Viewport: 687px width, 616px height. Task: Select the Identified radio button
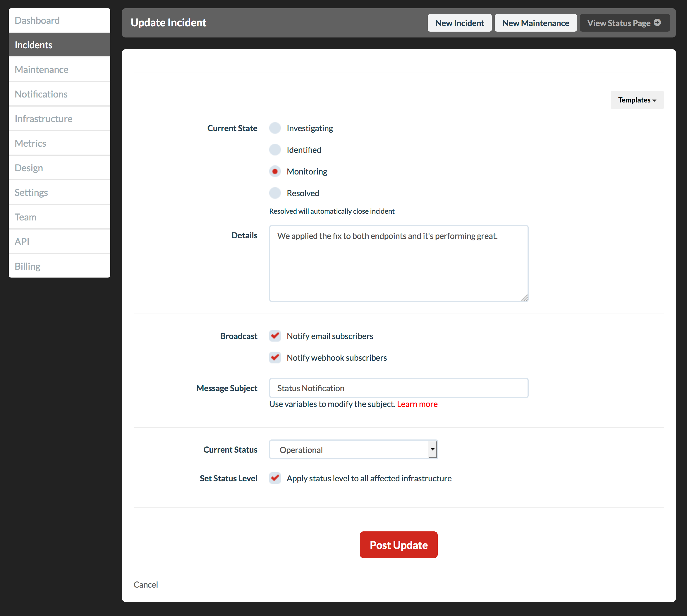click(x=275, y=150)
